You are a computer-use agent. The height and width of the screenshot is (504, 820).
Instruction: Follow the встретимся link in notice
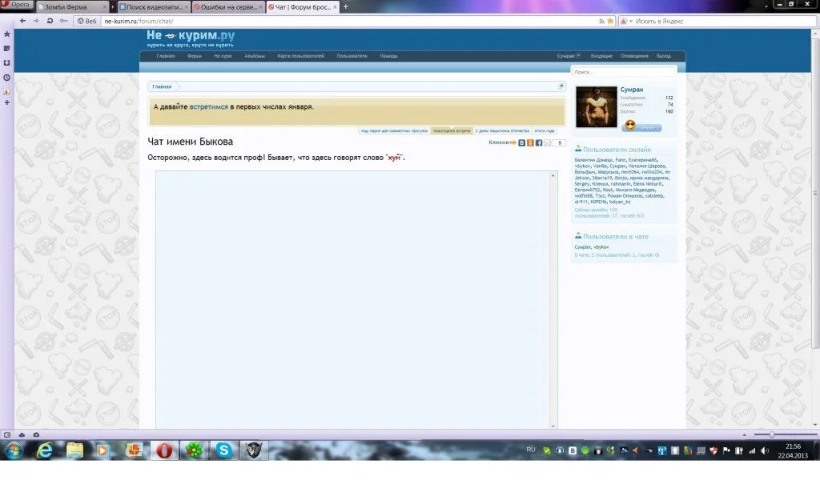tap(209, 106)
